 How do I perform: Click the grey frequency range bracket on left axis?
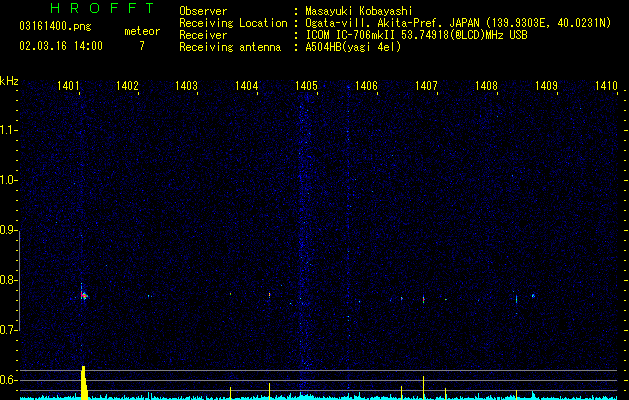click(19, 280)
